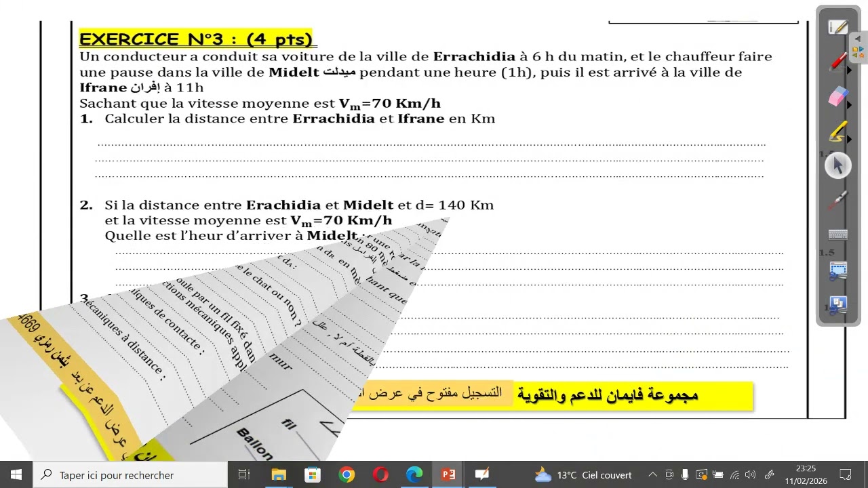Open the on-screen keyboard tool
Screen dimensions: 868x488
(837, 235)
